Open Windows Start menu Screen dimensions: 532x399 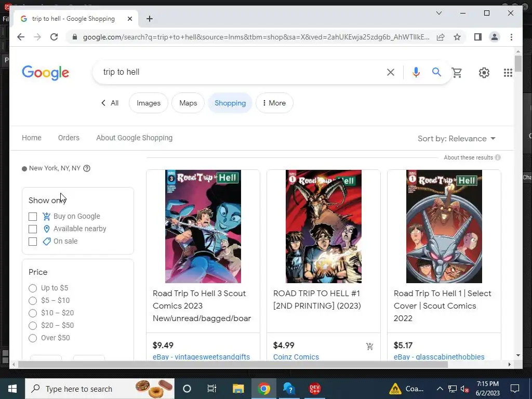12,389
